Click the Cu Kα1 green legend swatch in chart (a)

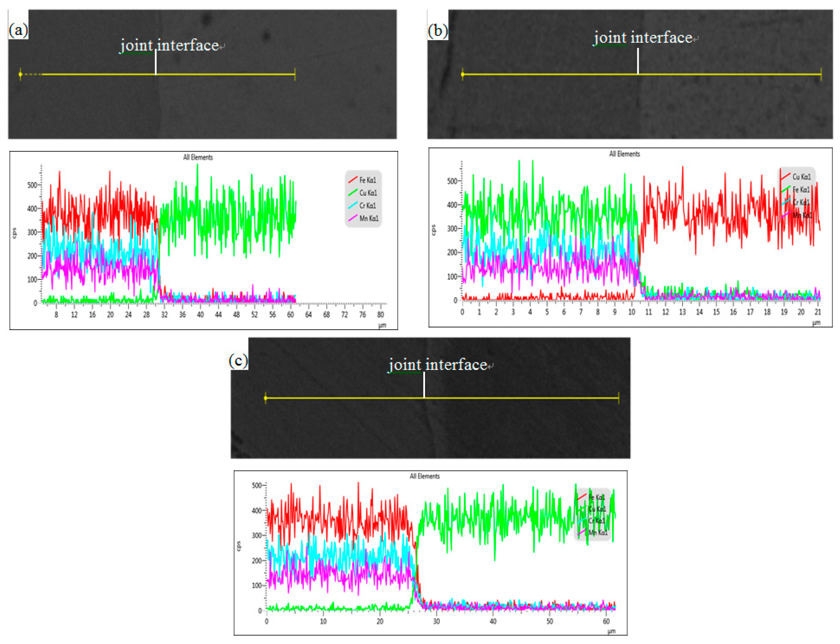coord(353,192)
